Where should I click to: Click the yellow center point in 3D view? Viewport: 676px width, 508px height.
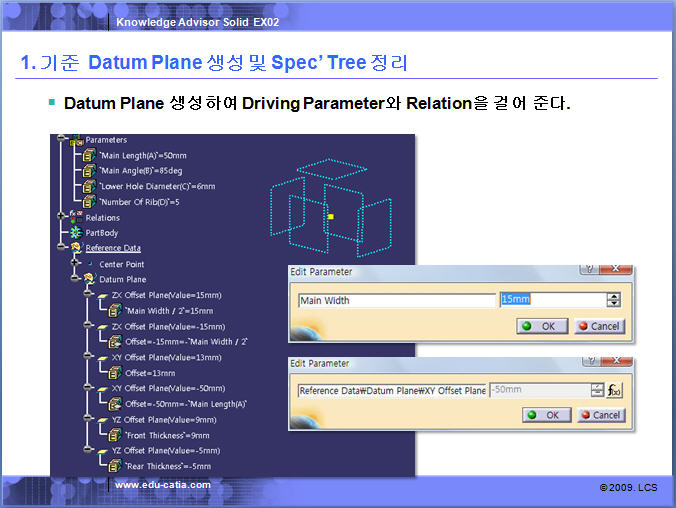pos(330,215)
